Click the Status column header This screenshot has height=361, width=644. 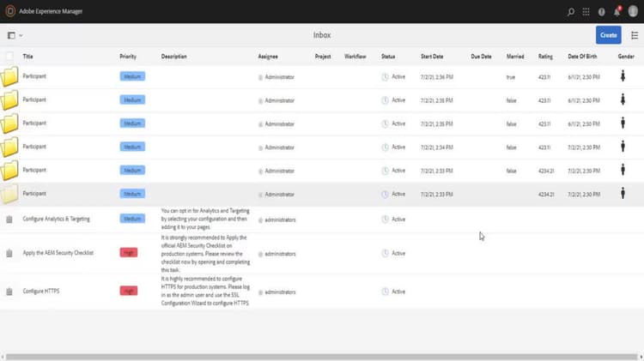(x=388, y=57)
